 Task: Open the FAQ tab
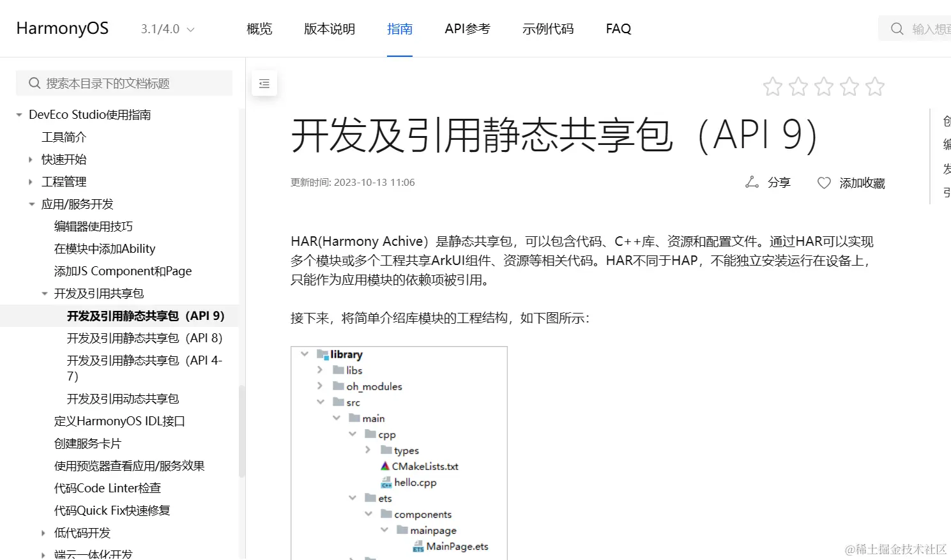coord(618,29)
